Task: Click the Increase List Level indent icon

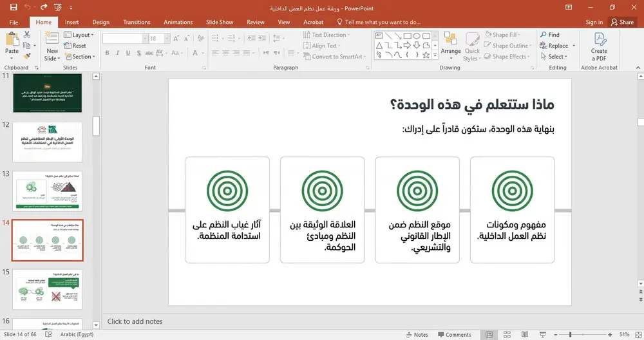Action: 262,39
